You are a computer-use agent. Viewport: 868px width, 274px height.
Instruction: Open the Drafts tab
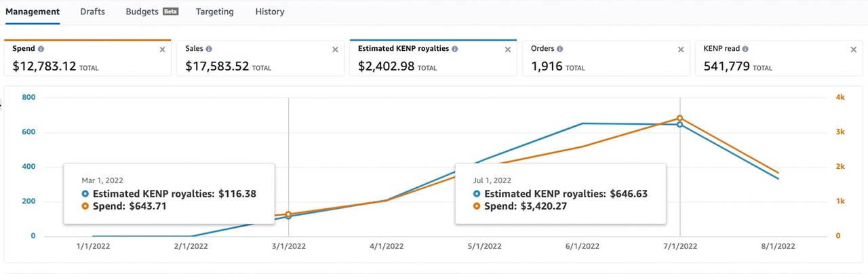[x=92, y=12]
